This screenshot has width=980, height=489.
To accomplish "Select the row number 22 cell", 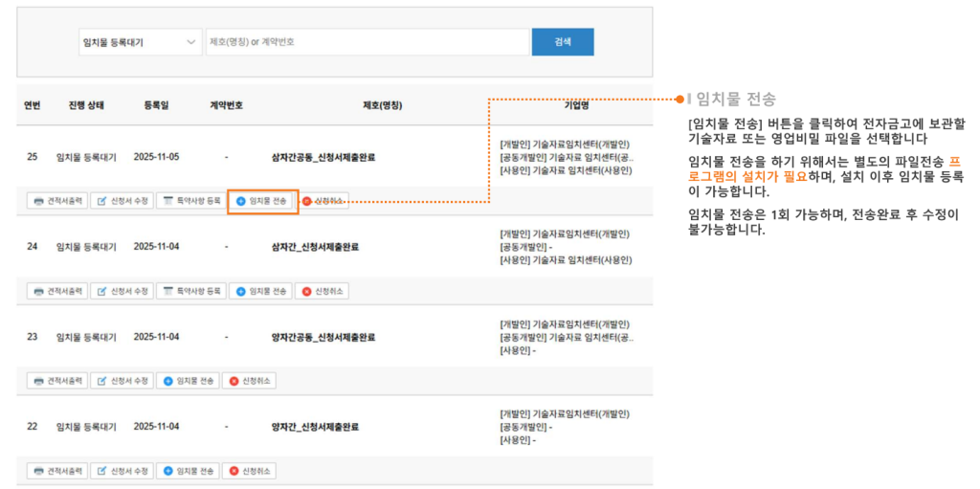I will pyautogui.click(x=33, y=427).
